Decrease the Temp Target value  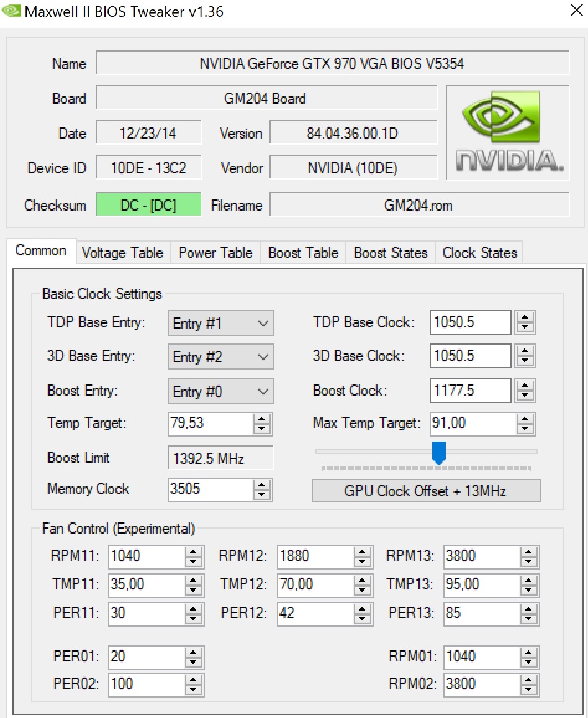(x=262, y=429)
